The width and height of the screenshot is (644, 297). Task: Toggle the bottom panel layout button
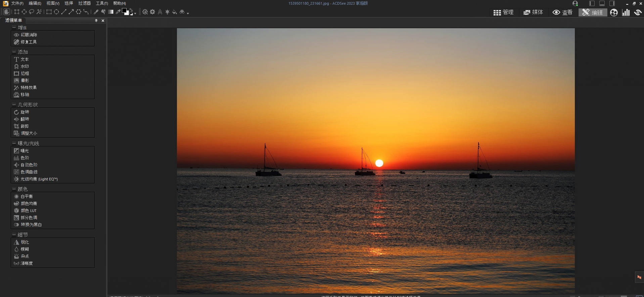pos(602,3)
